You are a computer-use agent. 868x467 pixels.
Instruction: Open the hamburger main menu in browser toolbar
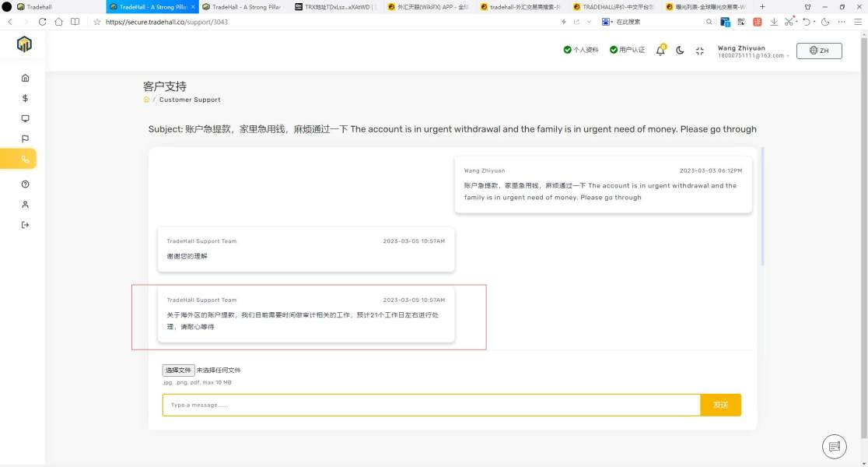tap(858, 22)
